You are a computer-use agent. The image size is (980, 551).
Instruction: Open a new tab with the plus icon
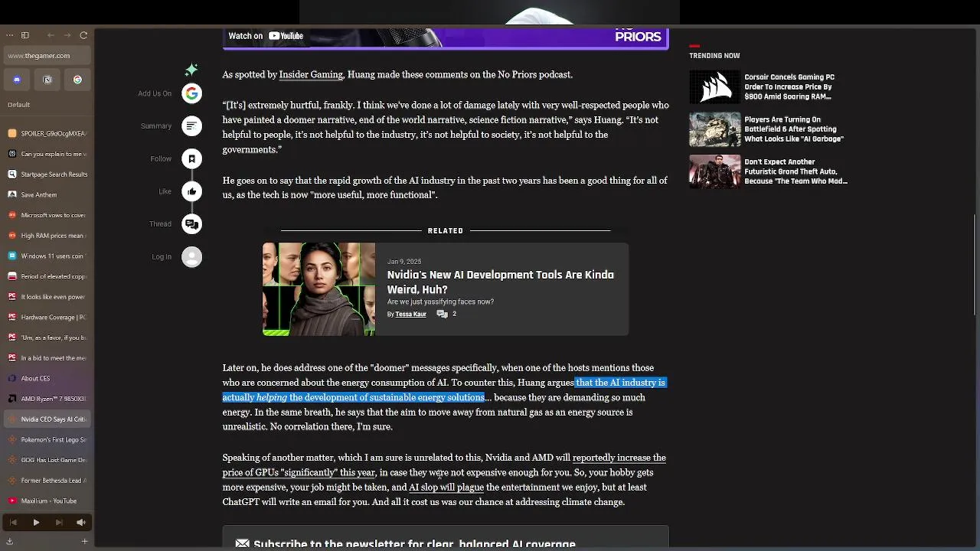click(x=84, y=541)
